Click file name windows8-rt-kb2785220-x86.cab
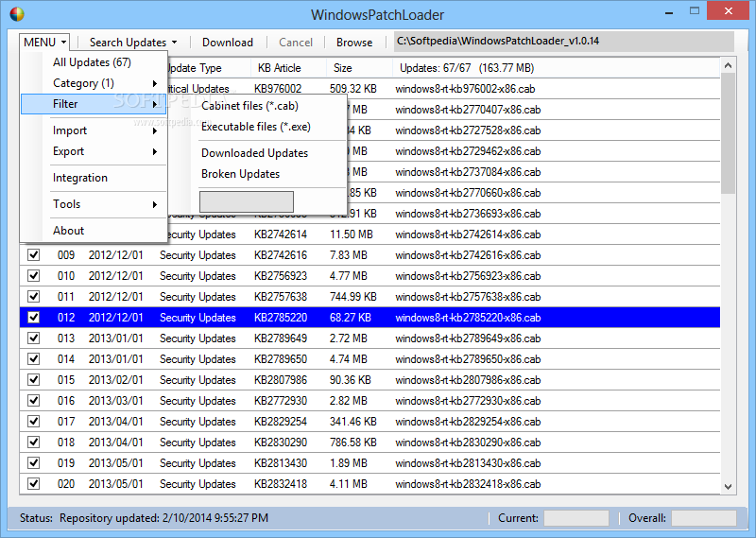This screenshot has height=538, width=756. pos(468,318)
